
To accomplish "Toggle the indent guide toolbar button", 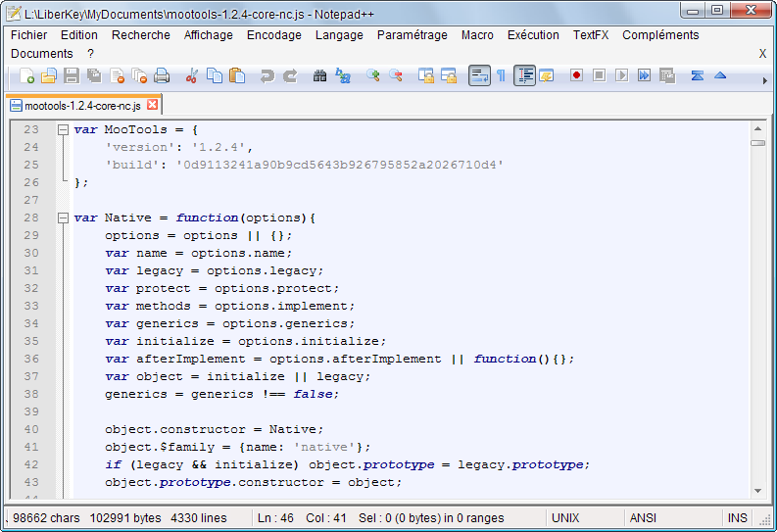I will click(524, 75).
